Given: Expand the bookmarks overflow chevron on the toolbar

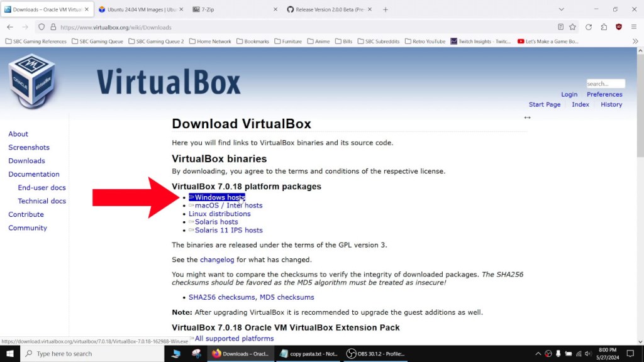Looking at the screenshot, I should (x=635, y=41).
